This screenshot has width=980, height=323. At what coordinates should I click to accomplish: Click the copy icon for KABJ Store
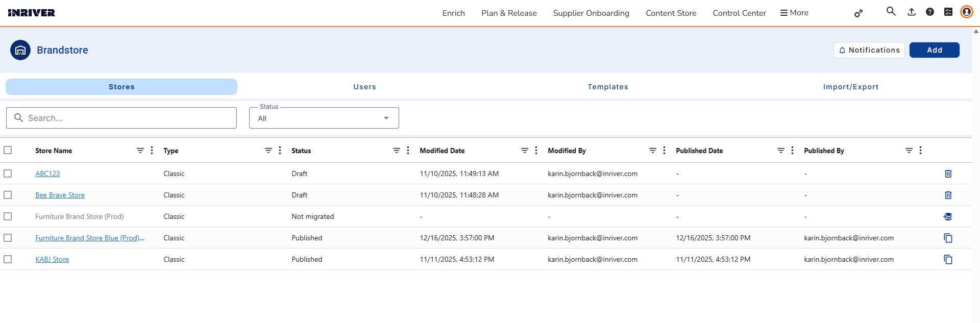(948, 259)
